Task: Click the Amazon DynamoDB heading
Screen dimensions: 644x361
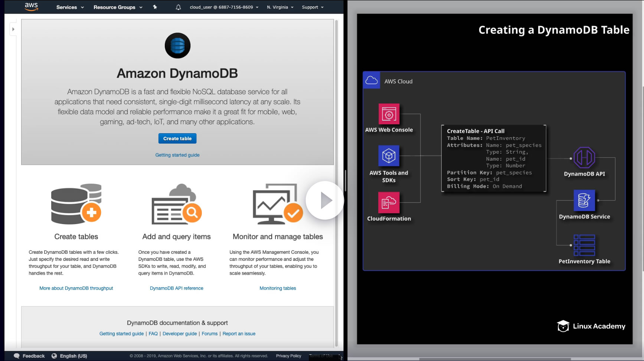Action: [x=177, y=73]
